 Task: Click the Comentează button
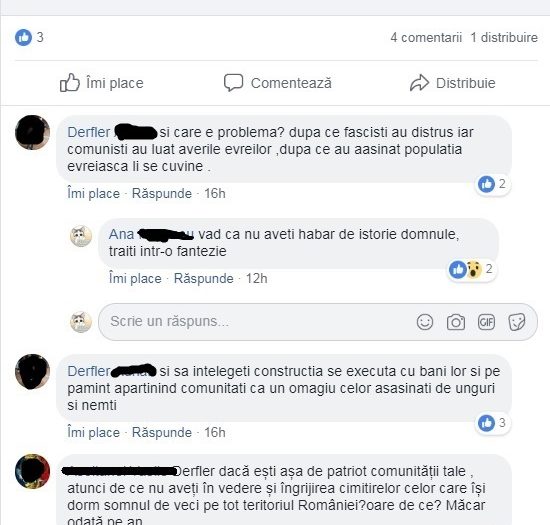point(278,83)
